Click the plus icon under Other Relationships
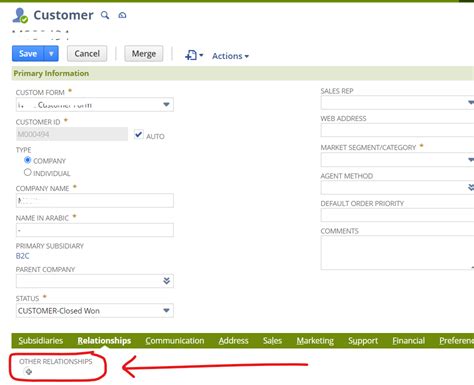 (x=29, y=371)
